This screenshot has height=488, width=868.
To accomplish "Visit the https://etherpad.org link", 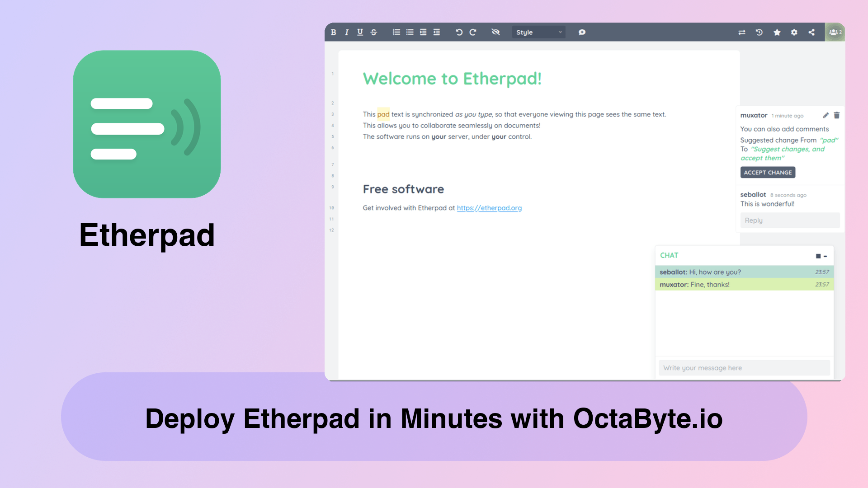I will click(x=488, y=208).
